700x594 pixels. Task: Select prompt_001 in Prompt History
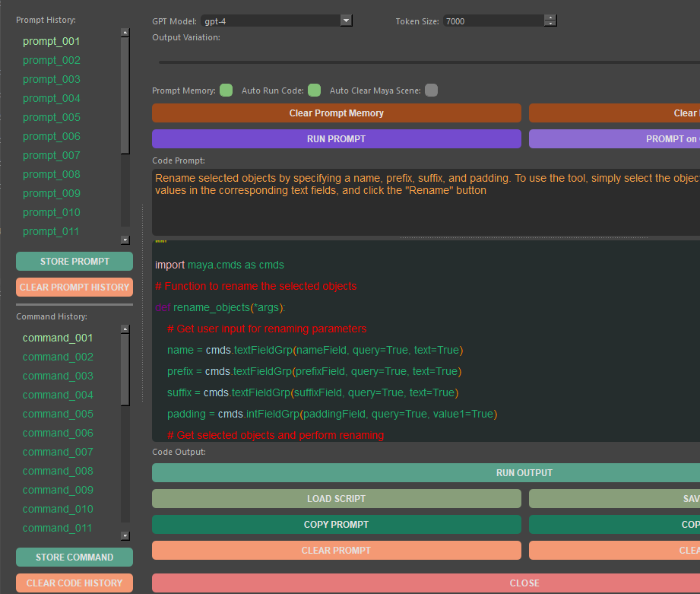52,41
